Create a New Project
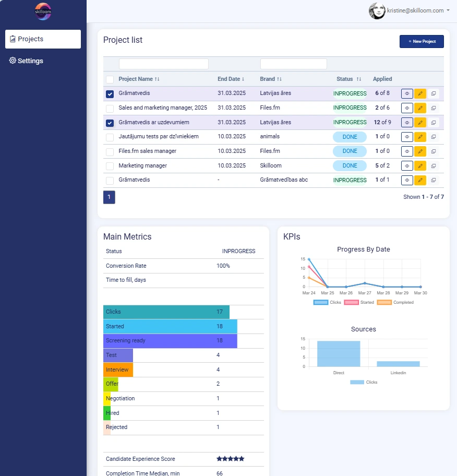 pyautogui.click(x=422, y=42)
